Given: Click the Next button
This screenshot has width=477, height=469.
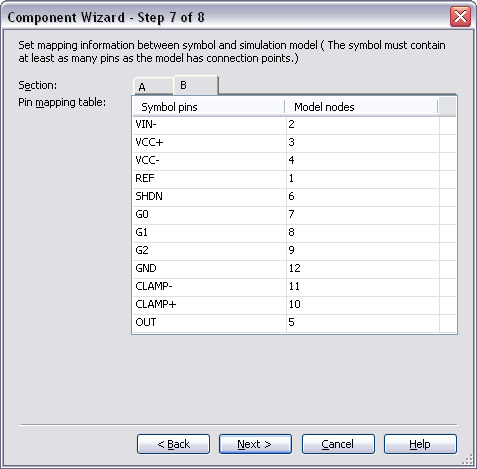Looking at the screenshot, I should point(255,444).
